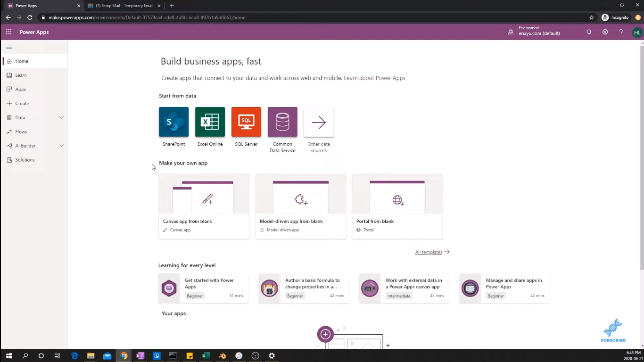Click Learn about Power Apps link
Image resolution: width=644 pixels, height=362 pixels.
(374, 78)
